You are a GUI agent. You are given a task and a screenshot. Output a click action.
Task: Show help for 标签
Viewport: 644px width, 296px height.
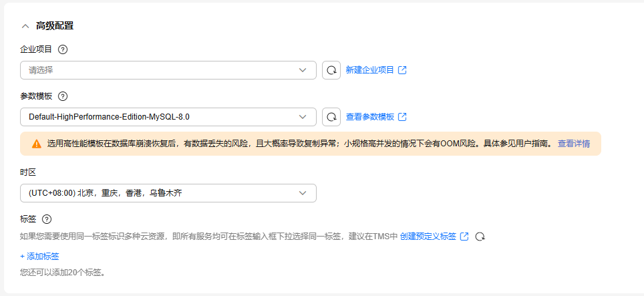coord(47,219)
